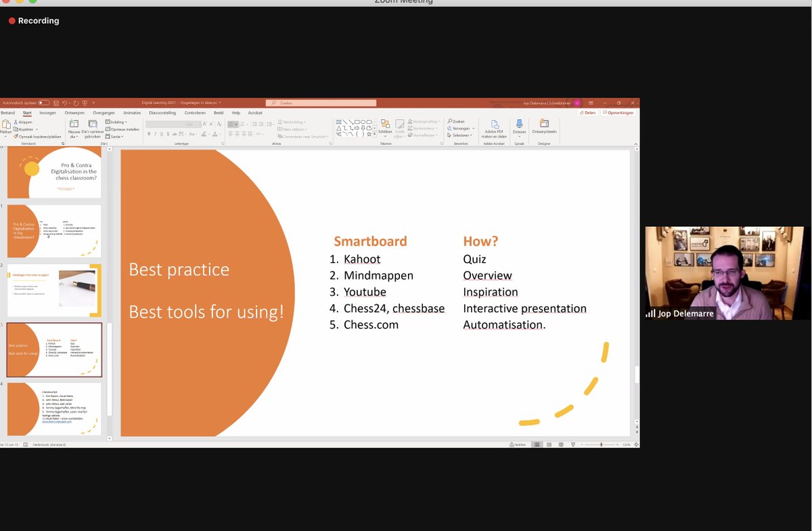Open the Bestand menu
The width and height of the screenshot is (812, 531).
[x=7, y=113]
